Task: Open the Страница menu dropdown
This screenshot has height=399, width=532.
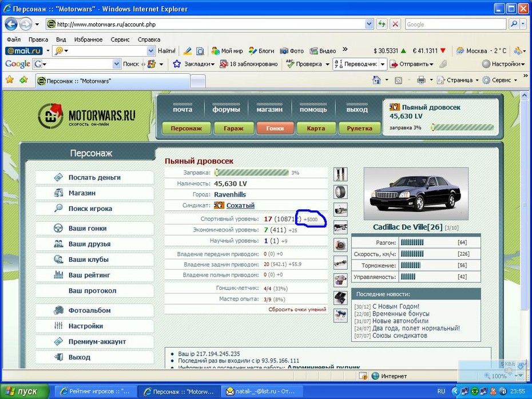Action: 477,81
